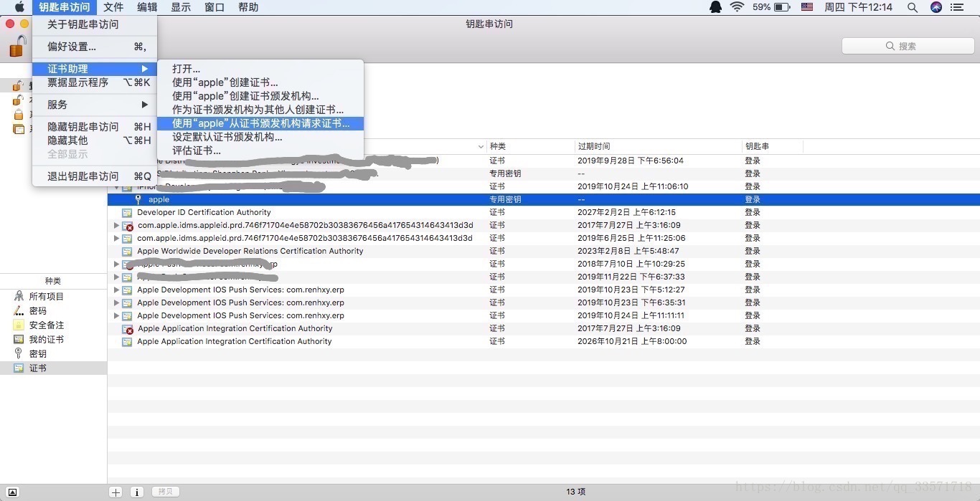The height and width of the screenshot is (501, 980).
Task: Expand Push Services certificate expiring 下午6:35:31
Action: coord(116,303)
